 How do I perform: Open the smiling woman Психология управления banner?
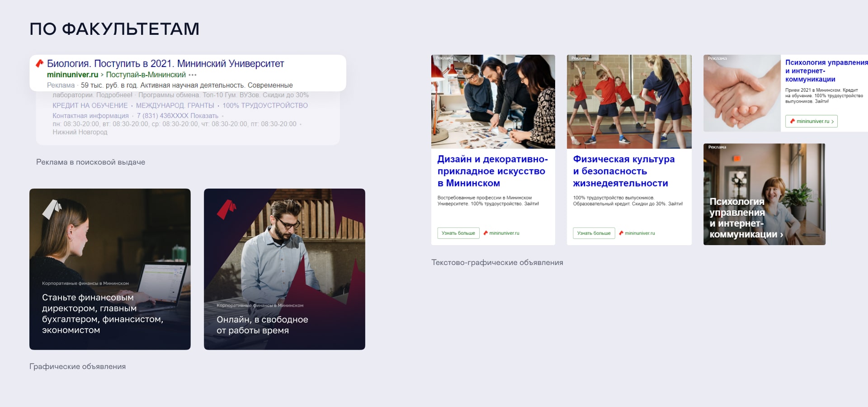764,194
